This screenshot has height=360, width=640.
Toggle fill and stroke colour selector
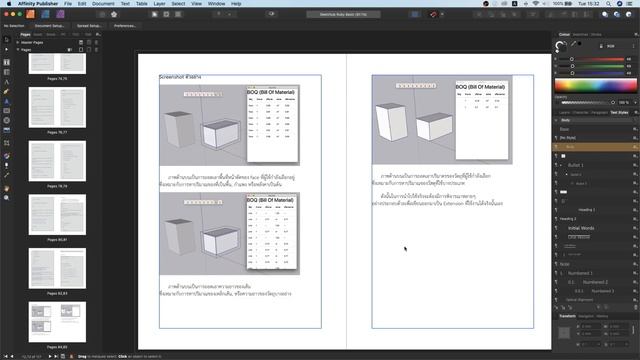(561, 47)
